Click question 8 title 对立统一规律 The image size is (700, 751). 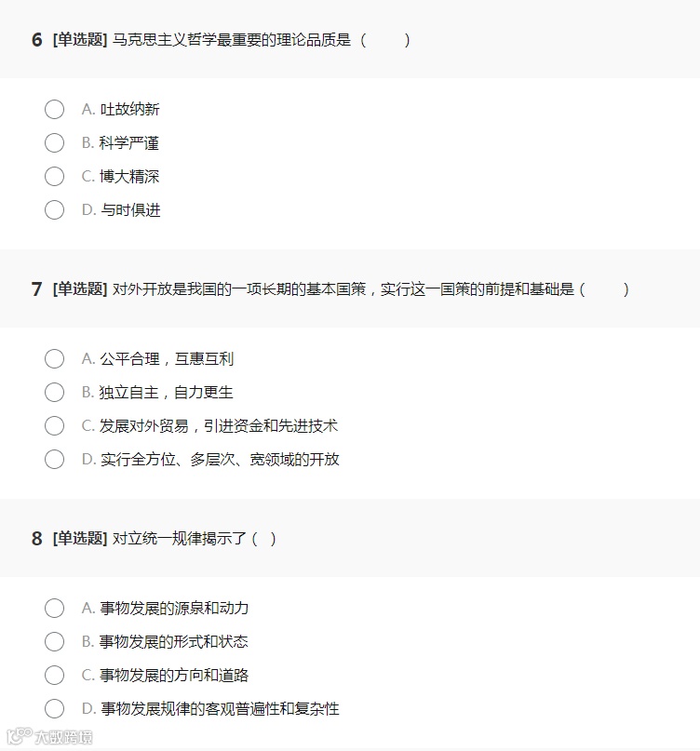point(181,539)
